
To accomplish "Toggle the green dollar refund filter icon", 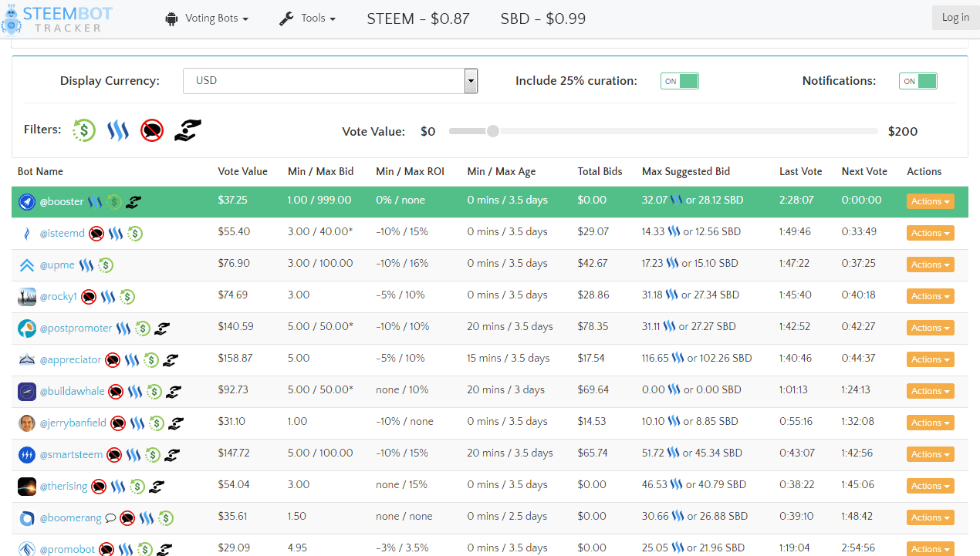I will (84, 130).
